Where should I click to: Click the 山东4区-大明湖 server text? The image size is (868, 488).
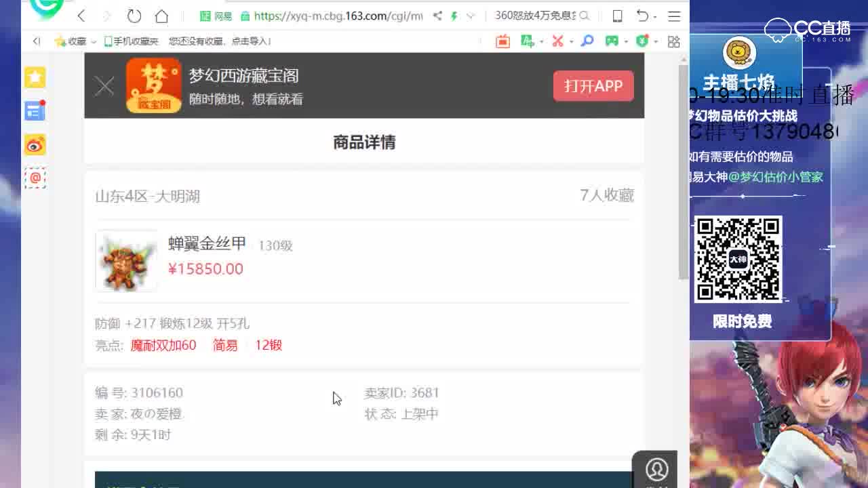coord(147,196)
